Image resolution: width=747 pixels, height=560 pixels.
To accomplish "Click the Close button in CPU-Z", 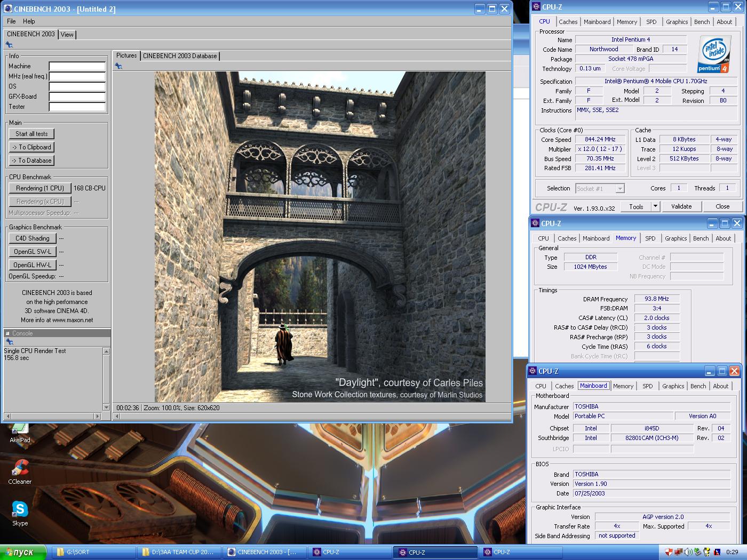I will [722, 206].
